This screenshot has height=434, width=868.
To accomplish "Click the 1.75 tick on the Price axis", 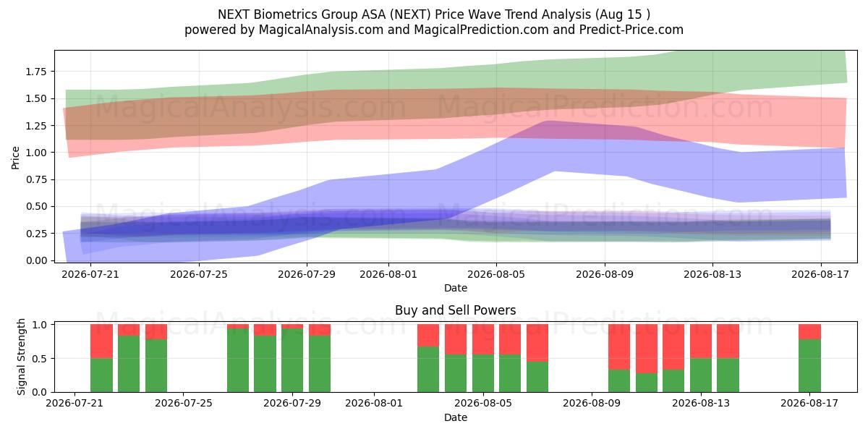I will coord(36,72).
